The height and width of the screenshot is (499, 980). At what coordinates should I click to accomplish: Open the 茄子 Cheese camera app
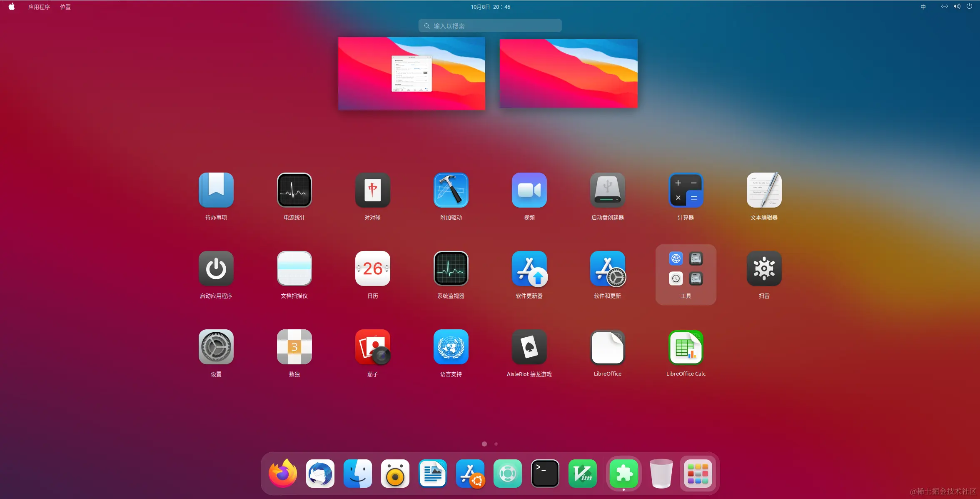pos(372,347)
